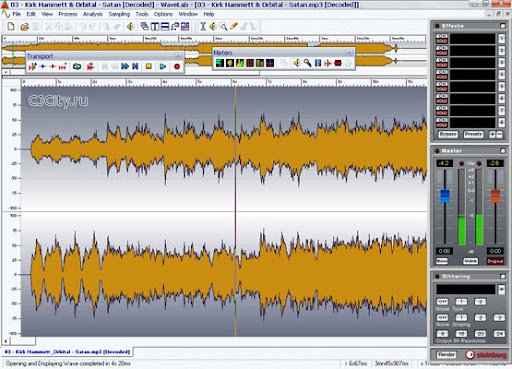The image size is (512, 369).
Task: Click the cascade windows icon in toolbar
Action: point(145,26)
